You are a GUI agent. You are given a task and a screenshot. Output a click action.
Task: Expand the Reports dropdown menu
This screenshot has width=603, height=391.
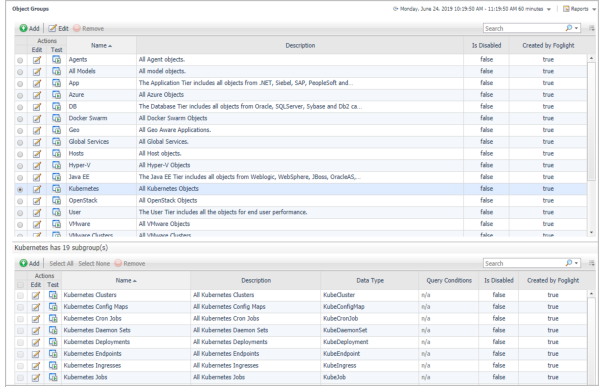pos(594,9)
